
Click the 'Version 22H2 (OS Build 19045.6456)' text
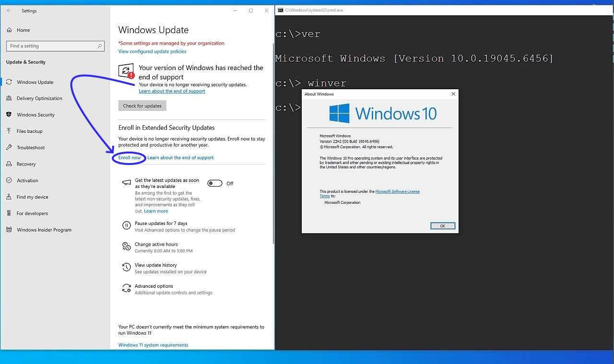[x=349, y=141]
